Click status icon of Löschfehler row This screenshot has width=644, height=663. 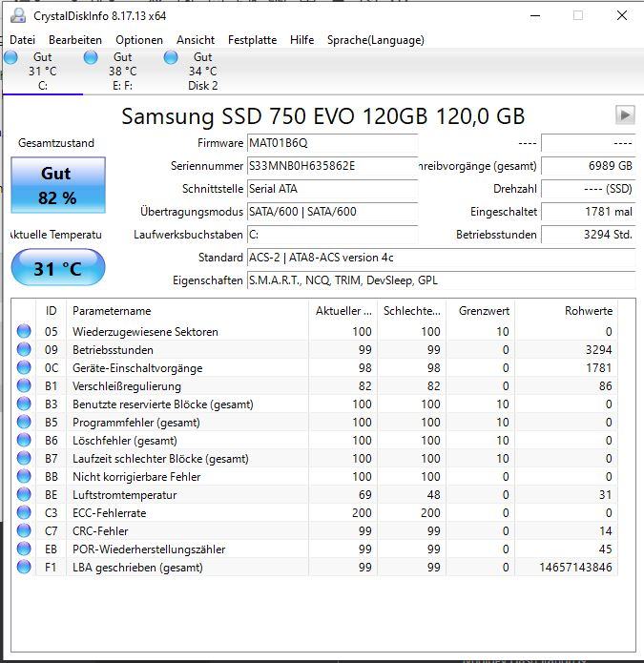[24, 440]
